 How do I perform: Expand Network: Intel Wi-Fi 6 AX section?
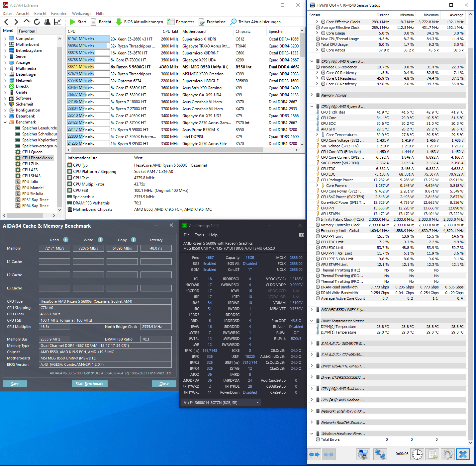312,411
